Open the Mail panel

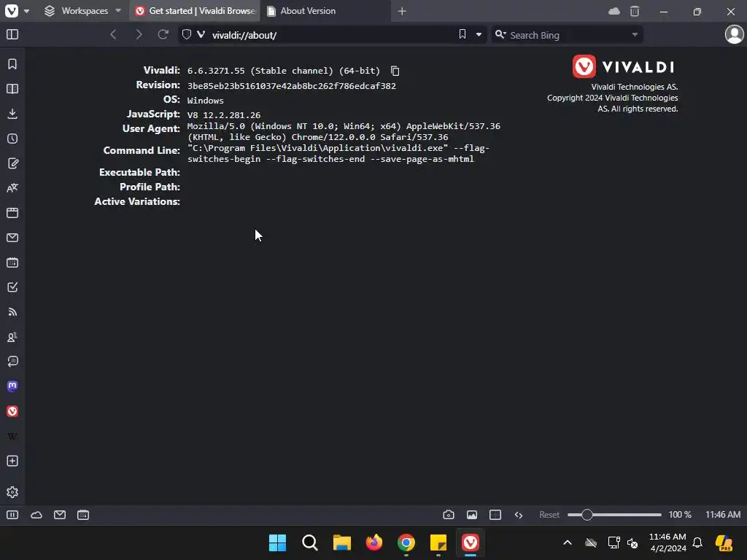click(x=12, y=238)
